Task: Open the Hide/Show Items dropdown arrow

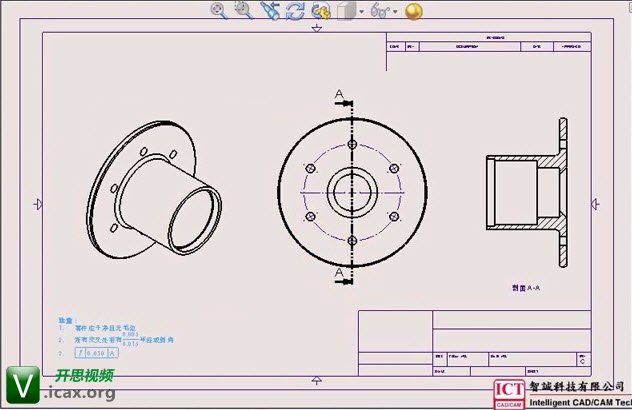Action: 395,12
